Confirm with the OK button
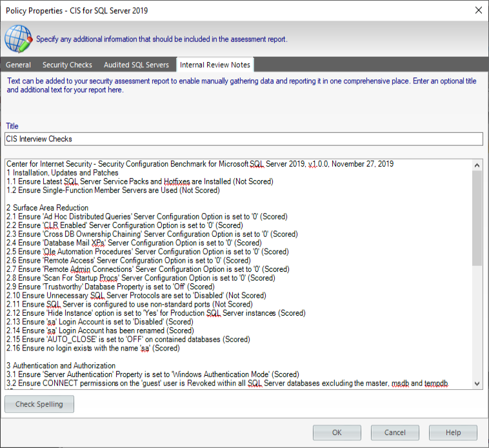 click(x=337, y=433)
